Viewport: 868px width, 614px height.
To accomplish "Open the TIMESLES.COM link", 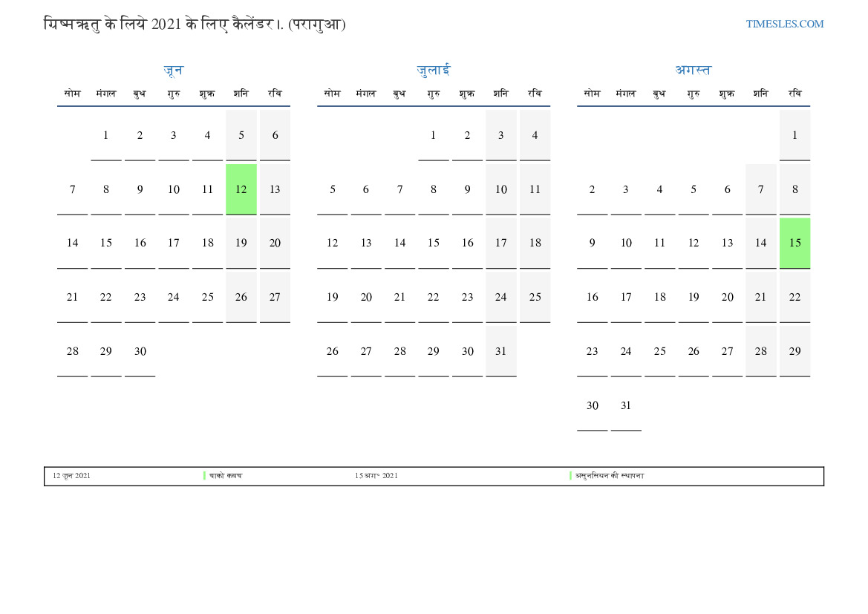I will [785, 24].
